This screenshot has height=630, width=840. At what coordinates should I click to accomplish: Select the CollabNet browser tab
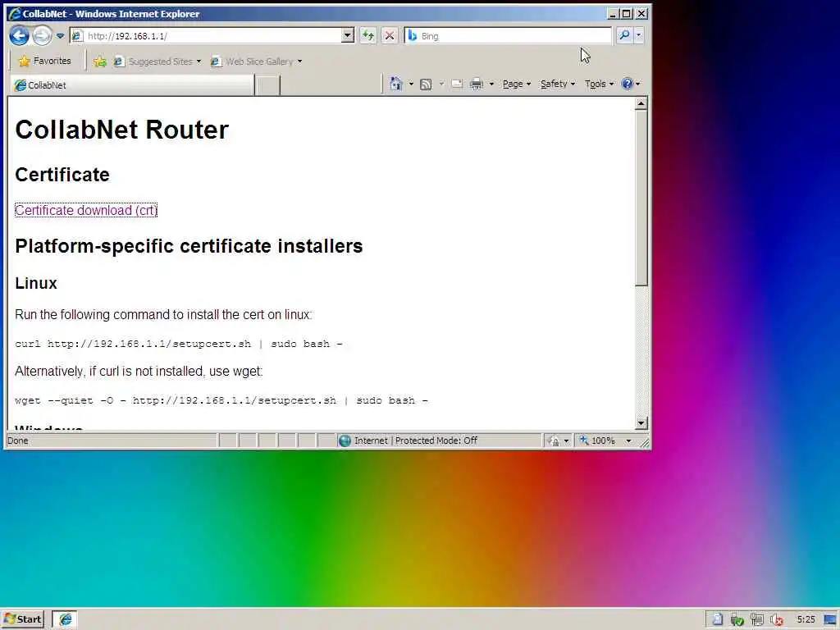coord(132,85)
